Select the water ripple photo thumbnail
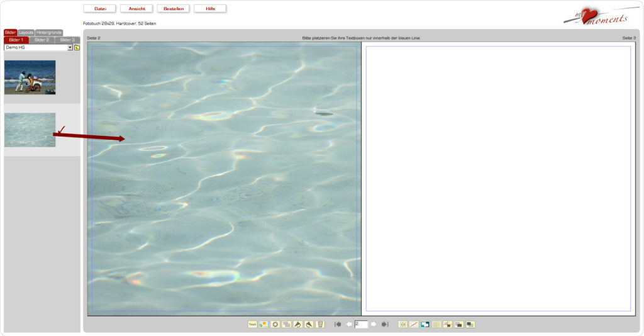Screen dimensions: 644x336 [x=30, y=130]
